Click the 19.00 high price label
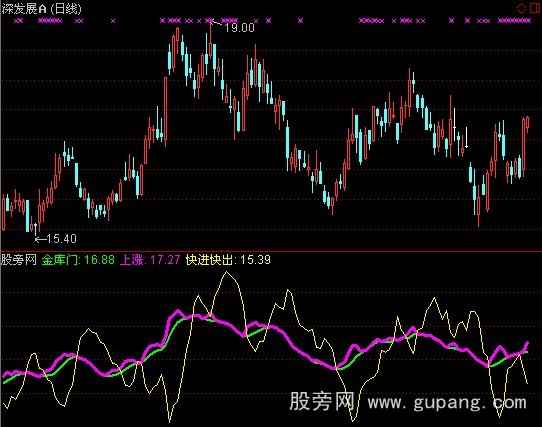542x427 pixels. pyautogui.click(x=240, y=27)
